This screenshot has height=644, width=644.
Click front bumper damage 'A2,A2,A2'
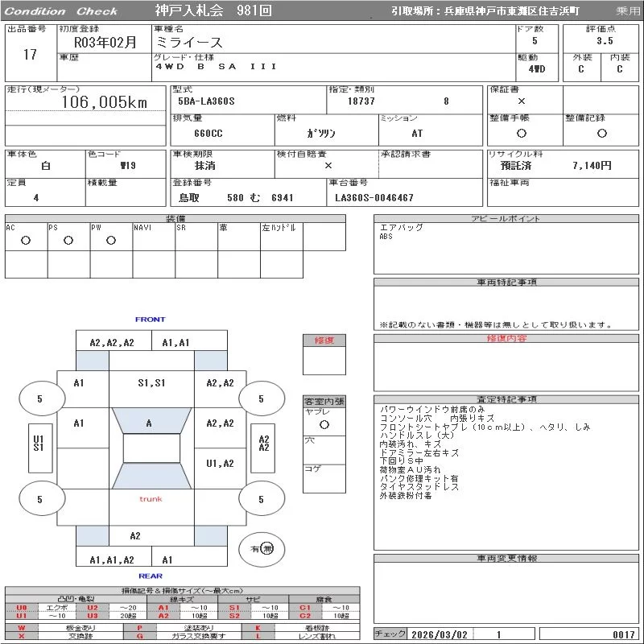(112, 343)
